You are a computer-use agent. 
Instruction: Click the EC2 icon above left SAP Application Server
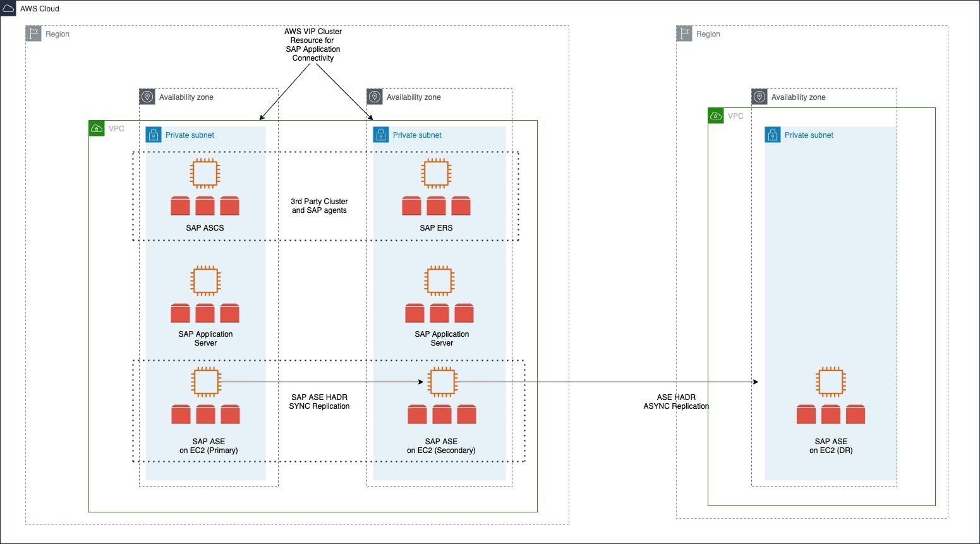pyautogui.click(x=205, y=281)
